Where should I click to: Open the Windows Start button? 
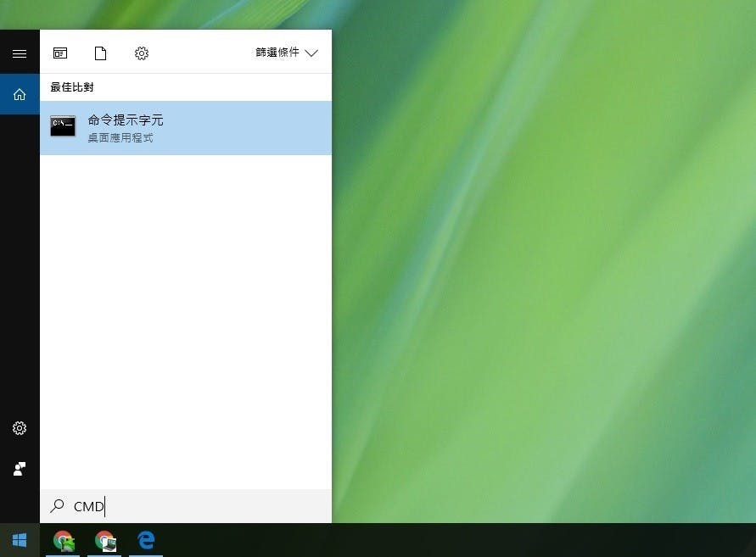click(x=20, y=540)
